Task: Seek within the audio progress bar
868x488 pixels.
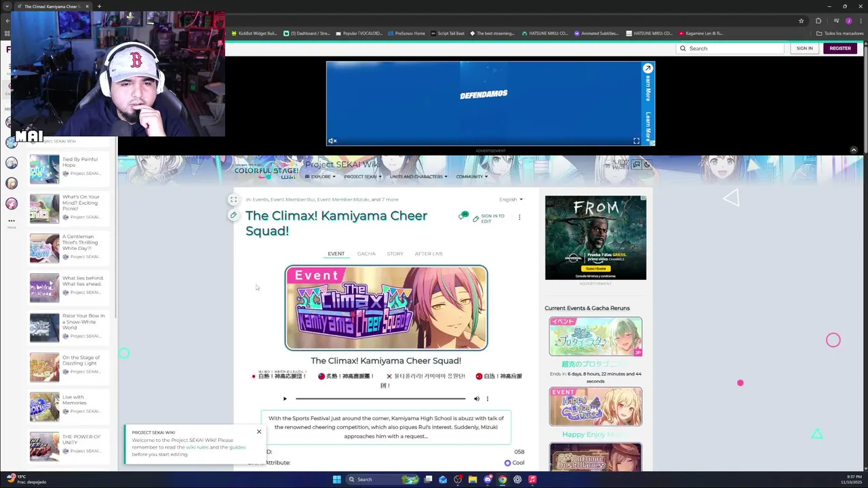Action: [380, 399]
